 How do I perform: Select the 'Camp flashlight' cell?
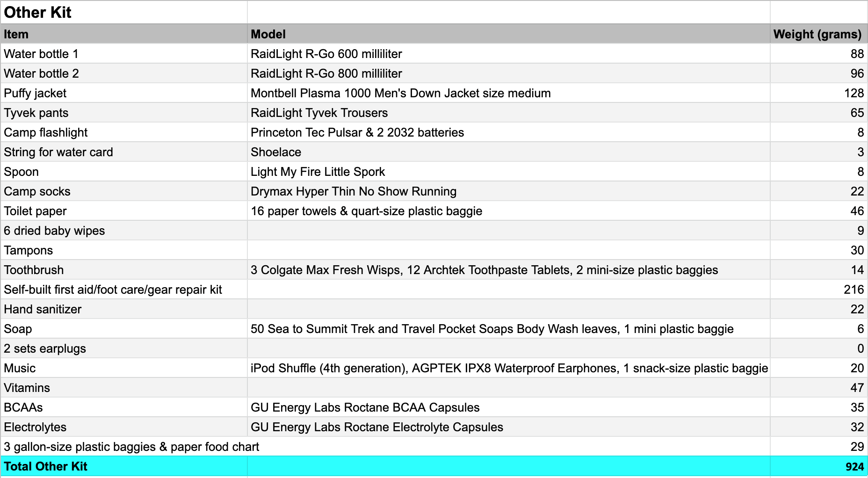pos(124,132)
